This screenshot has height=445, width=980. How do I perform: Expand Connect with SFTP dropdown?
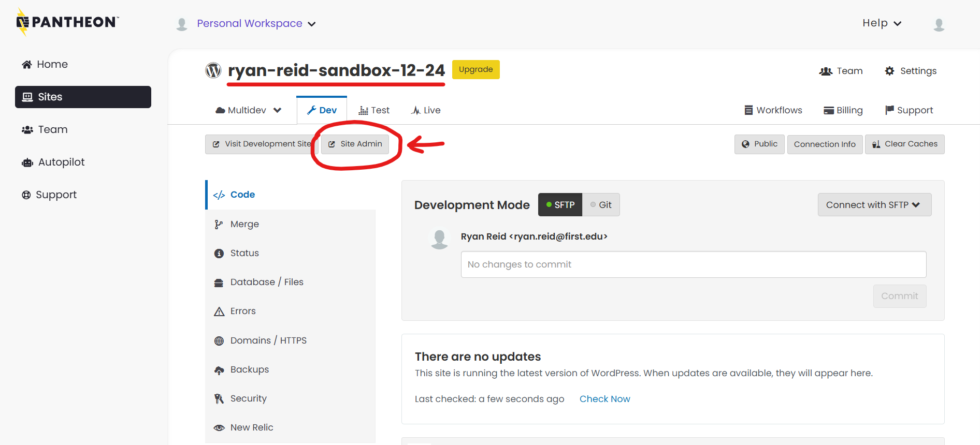pos(874,205)
